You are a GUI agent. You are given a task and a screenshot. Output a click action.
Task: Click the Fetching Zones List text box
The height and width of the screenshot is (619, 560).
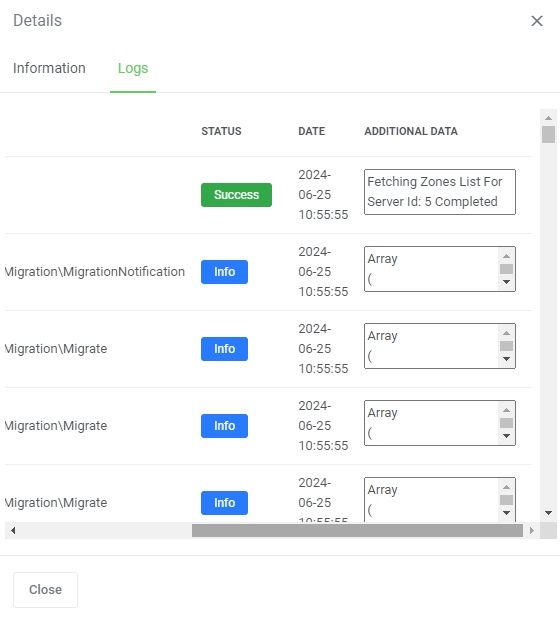[440, 192]
